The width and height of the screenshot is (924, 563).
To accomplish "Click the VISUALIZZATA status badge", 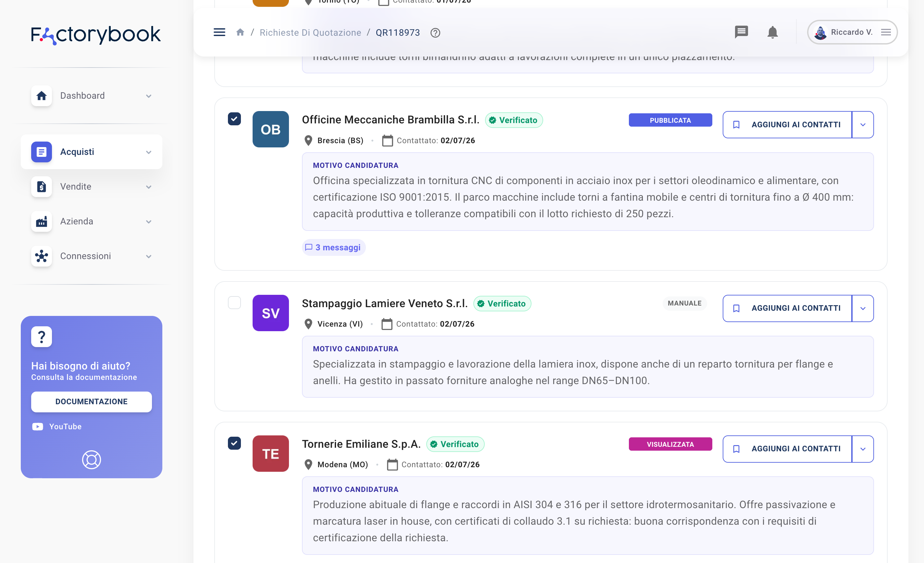I will 670,444.
